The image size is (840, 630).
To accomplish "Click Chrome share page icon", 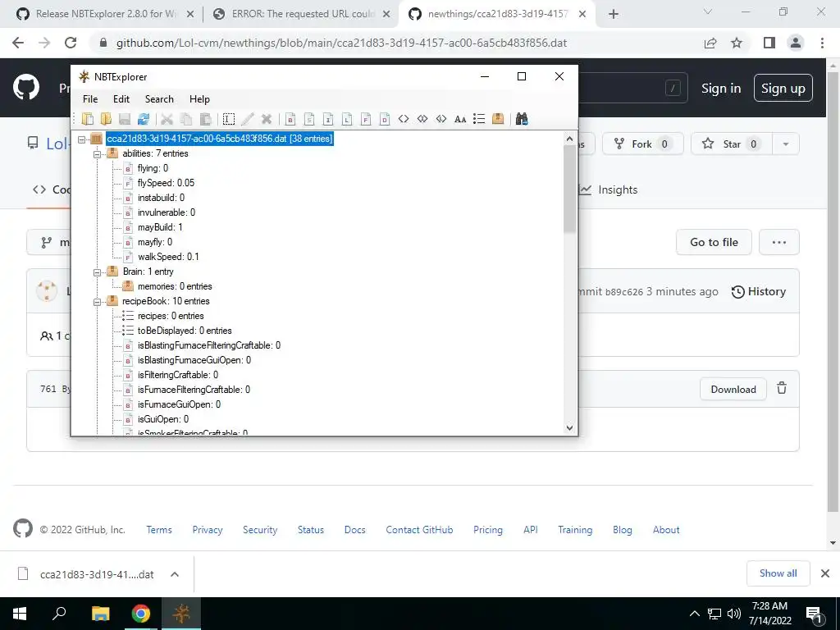I will click(710, 43).
